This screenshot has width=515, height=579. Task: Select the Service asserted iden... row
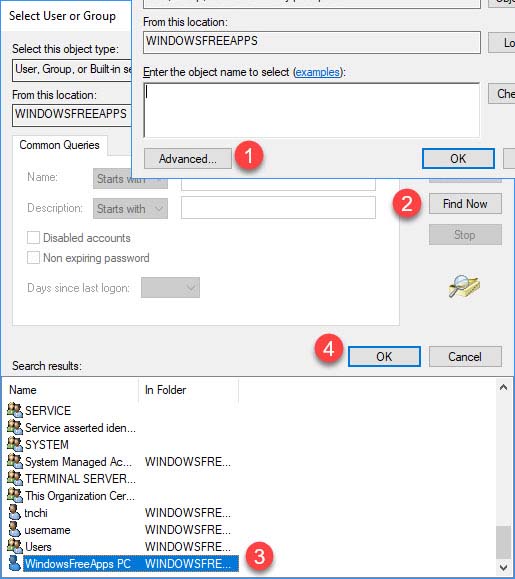pyautogui.click(x=122, y=428)
